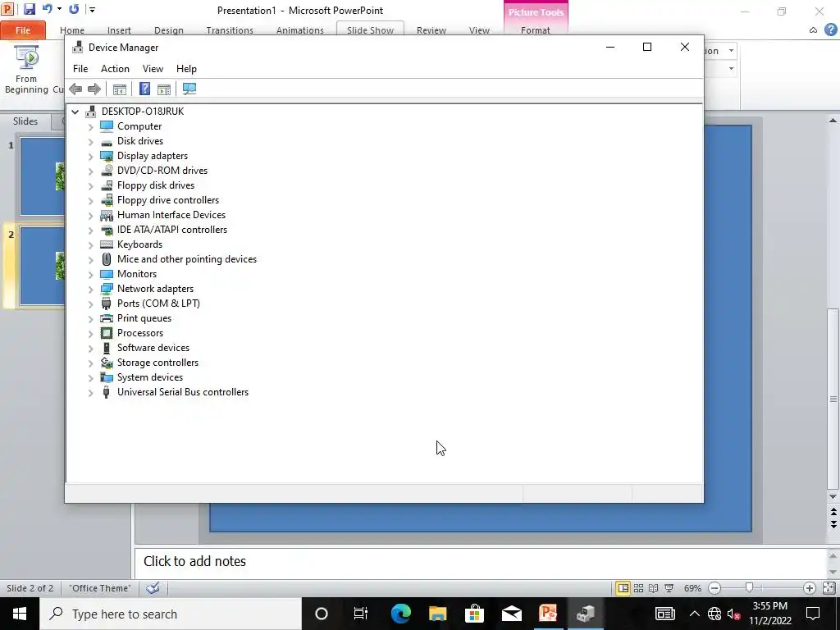Open PowerPoint Help question mark icon

click(830, 30)
